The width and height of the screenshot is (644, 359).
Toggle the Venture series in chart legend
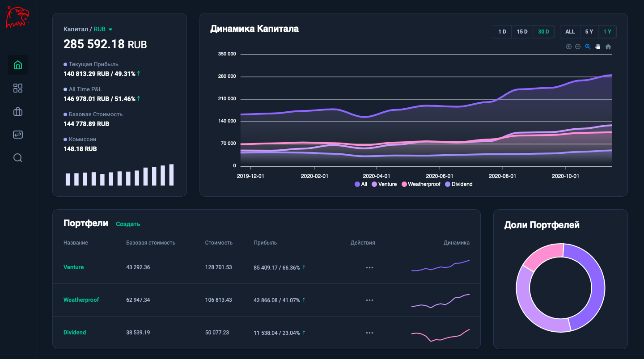click(x=384, y=184)
